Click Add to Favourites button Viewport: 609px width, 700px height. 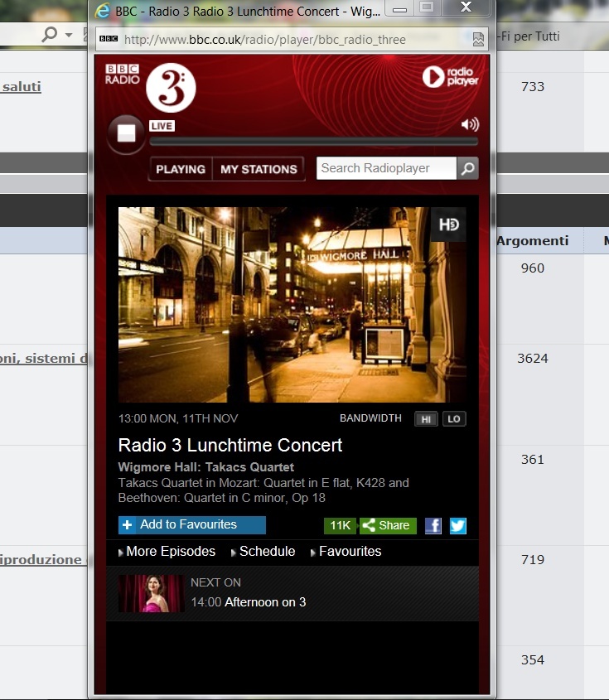(x=192, y=524)
